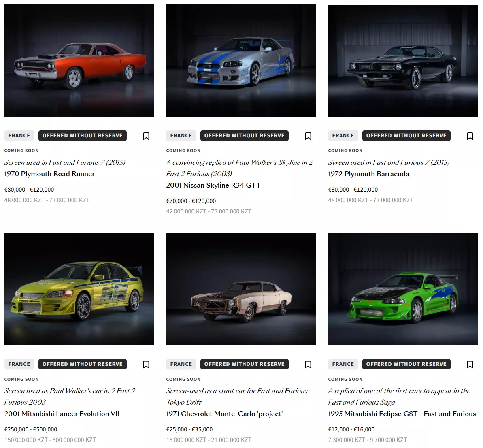The height and width of the screenshot is (448, 483).
Task: Bookmark the 2001 Nissan Skyline R34 GTT
Action: coord(308,136)
